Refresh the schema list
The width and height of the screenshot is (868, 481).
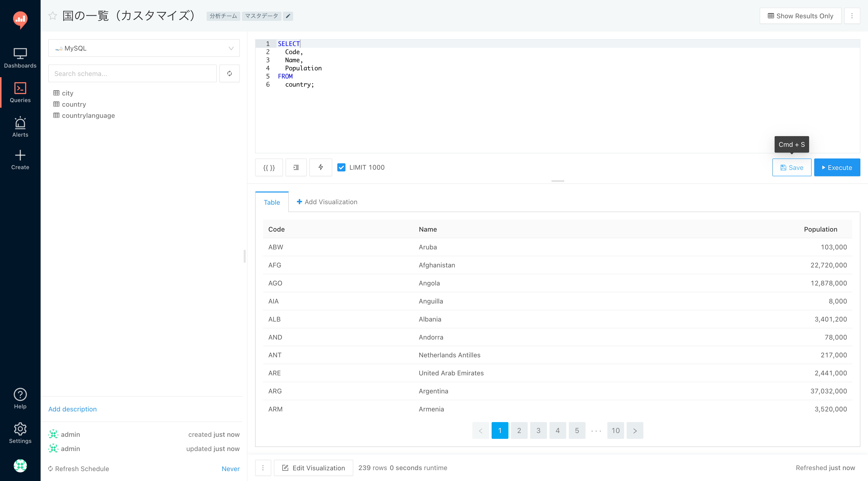[229, 73]
